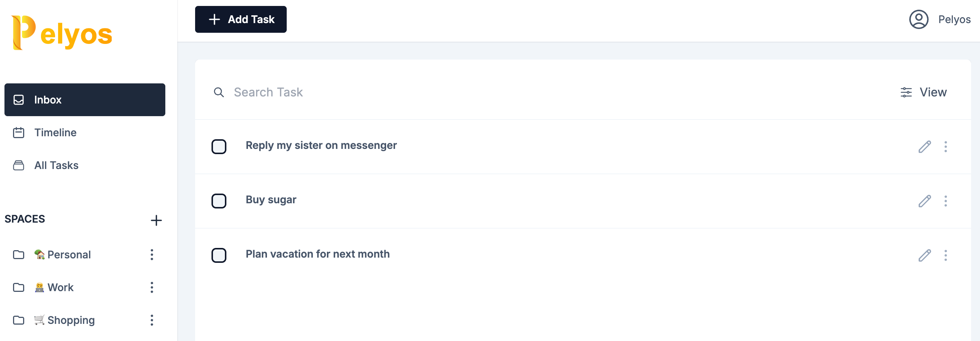This screenshot has height=341, width=980.
Task: Check off the Buy sugar task
Action: [x=219, y=201]
